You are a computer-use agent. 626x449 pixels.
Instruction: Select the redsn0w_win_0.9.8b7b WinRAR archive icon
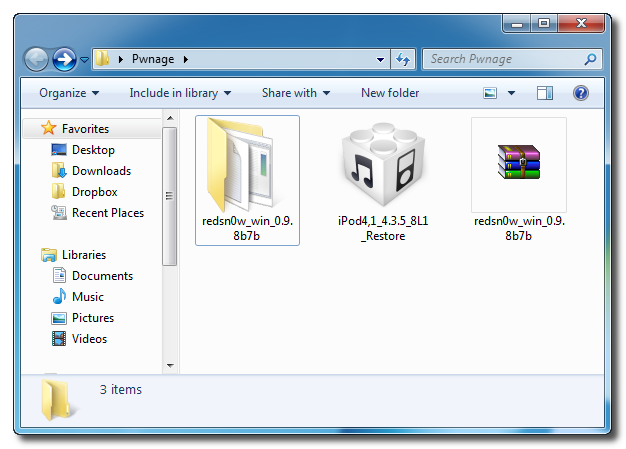[x=519, y=162]
